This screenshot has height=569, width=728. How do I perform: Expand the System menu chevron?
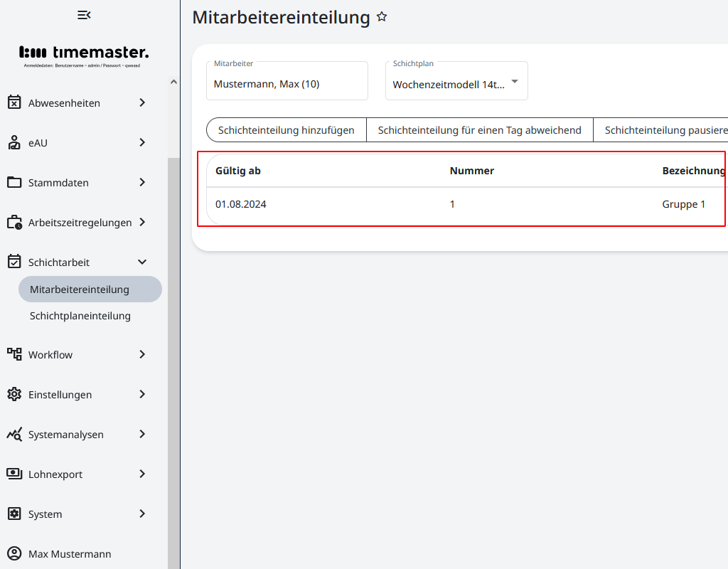142,514
